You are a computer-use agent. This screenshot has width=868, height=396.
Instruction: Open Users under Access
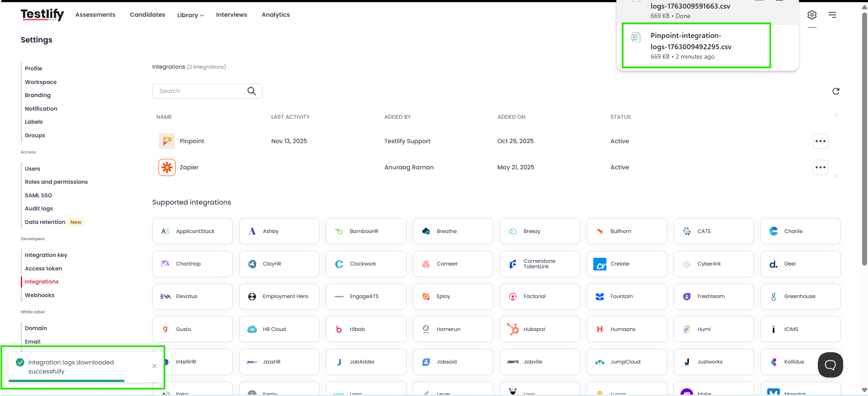(33, 169)
